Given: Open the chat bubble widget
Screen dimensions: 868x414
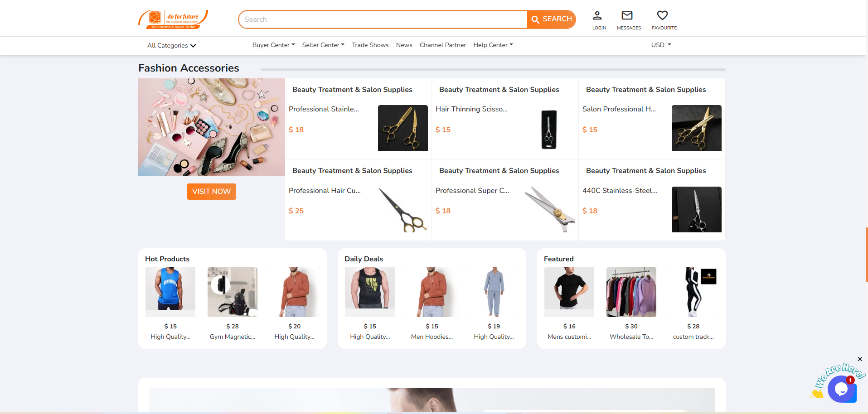Looking at the screenshot, I should (x=841, y=389).
